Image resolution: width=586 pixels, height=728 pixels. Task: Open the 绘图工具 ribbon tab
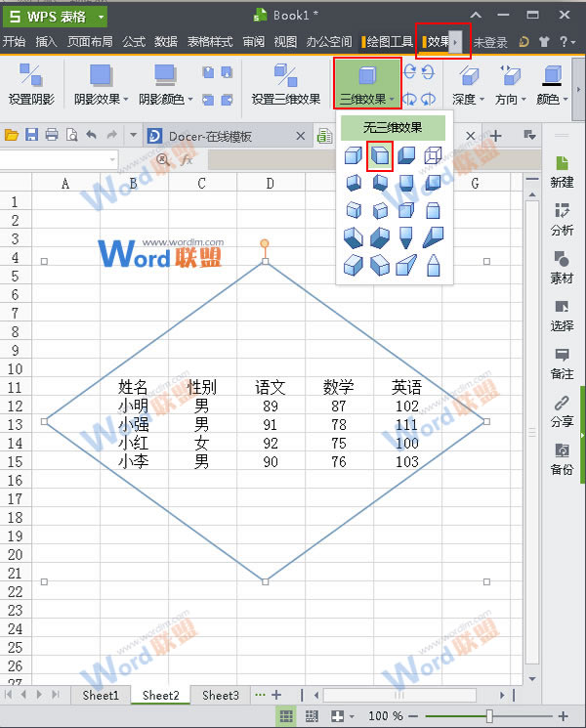[388, 42]
